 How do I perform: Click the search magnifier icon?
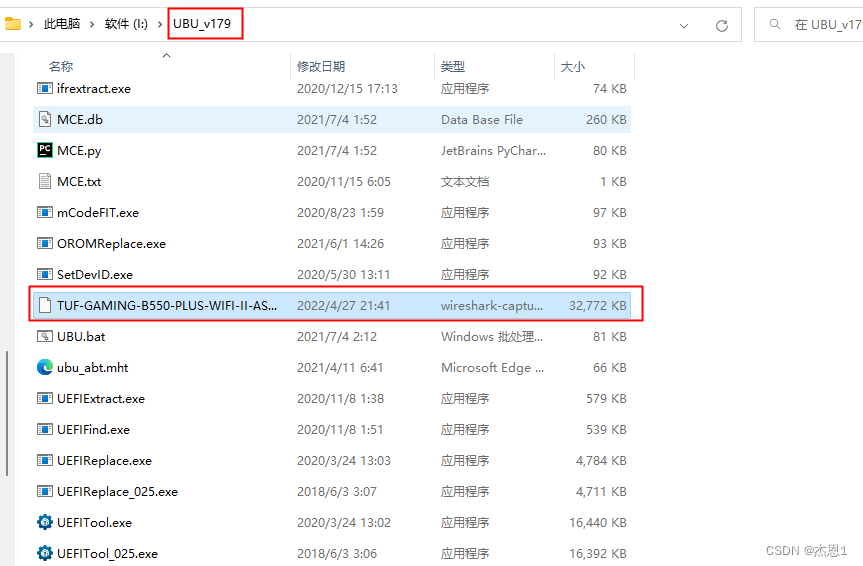pyautogui.click(x=774, y=24)
